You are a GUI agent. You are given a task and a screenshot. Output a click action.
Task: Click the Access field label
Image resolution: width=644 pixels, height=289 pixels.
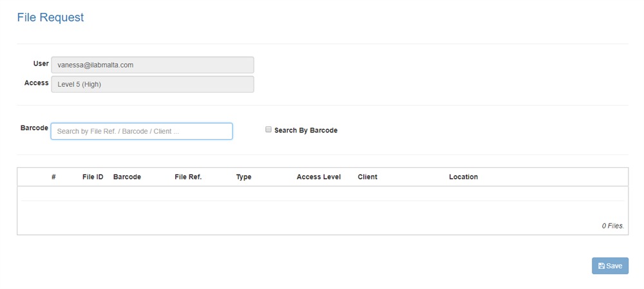(x=36, y=83)
